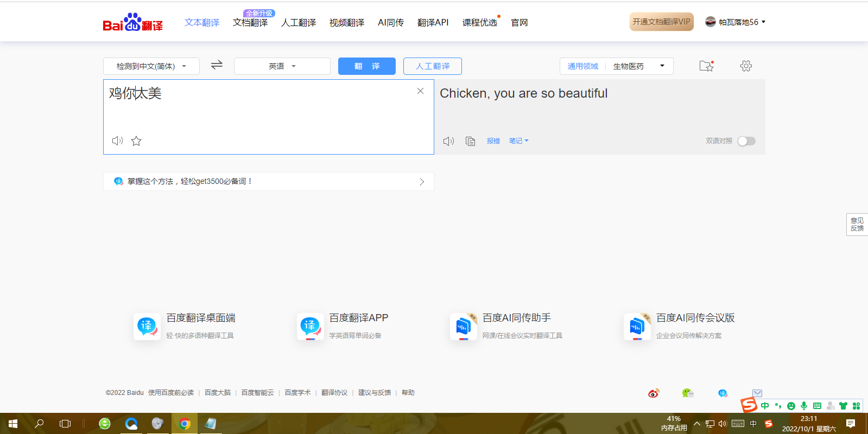868x434 pixels.
Task: Copy the translation result
Action: click(x=471, y=141)
